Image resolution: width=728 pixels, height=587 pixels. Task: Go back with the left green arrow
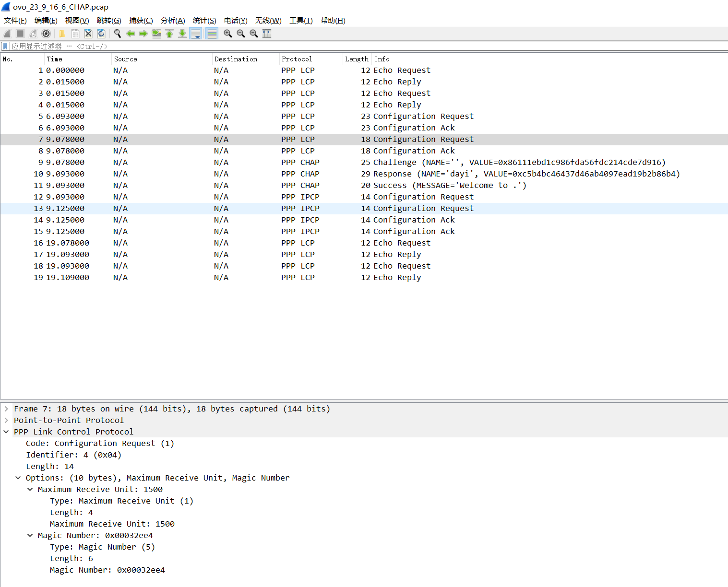tap(130, 34)
